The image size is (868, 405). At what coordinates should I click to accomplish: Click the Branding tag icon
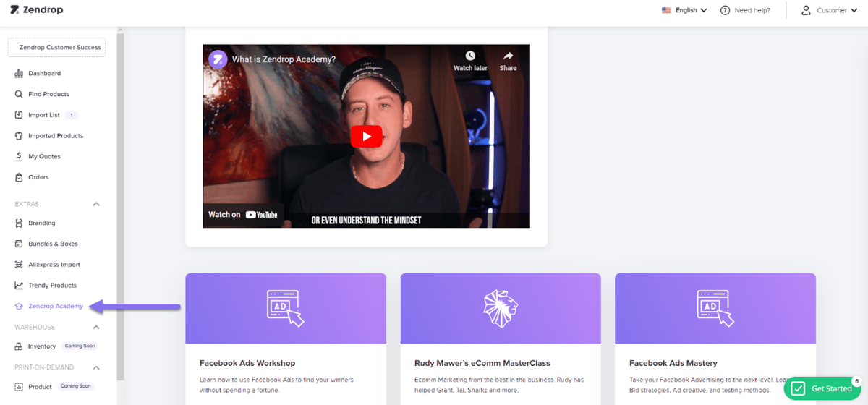(19, 223)
